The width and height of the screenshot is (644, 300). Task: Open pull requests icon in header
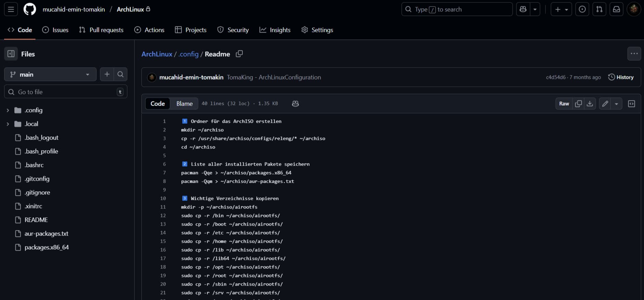point(599,9)
